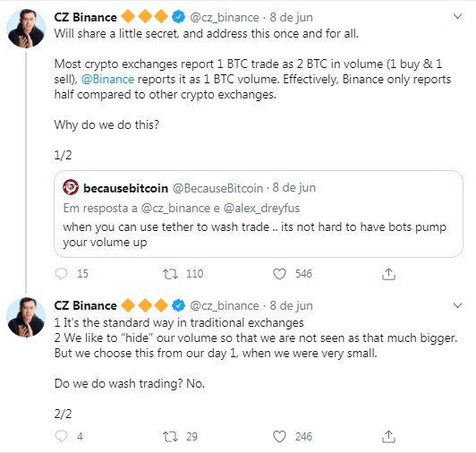Click the verified badge on first tweet

click(179, 17)
